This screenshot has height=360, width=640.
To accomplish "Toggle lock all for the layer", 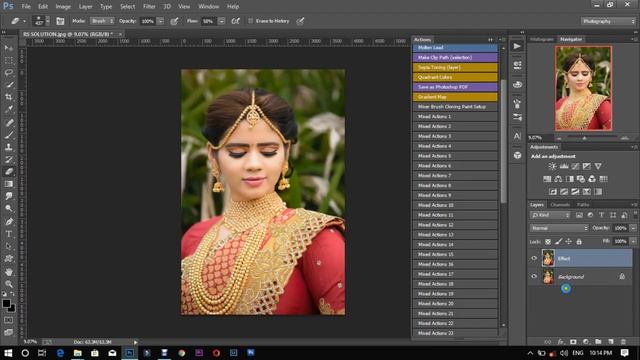I will pyautogui.click(x=579, y=242).
